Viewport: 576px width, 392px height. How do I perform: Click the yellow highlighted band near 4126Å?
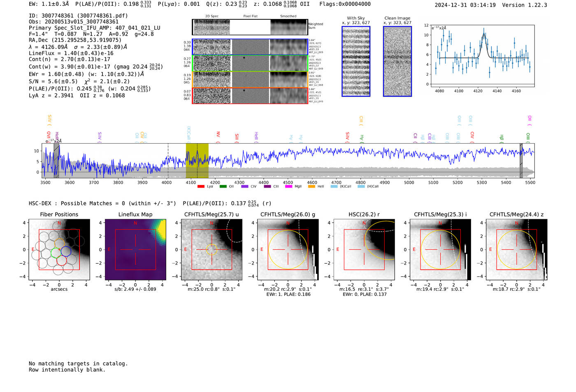197,160
